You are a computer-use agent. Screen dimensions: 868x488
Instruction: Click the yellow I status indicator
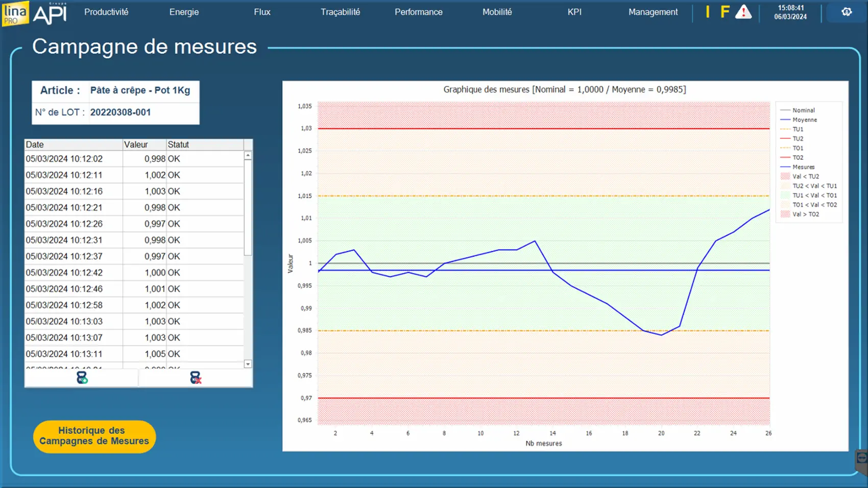pyautogui.click(x=708, y=12)
